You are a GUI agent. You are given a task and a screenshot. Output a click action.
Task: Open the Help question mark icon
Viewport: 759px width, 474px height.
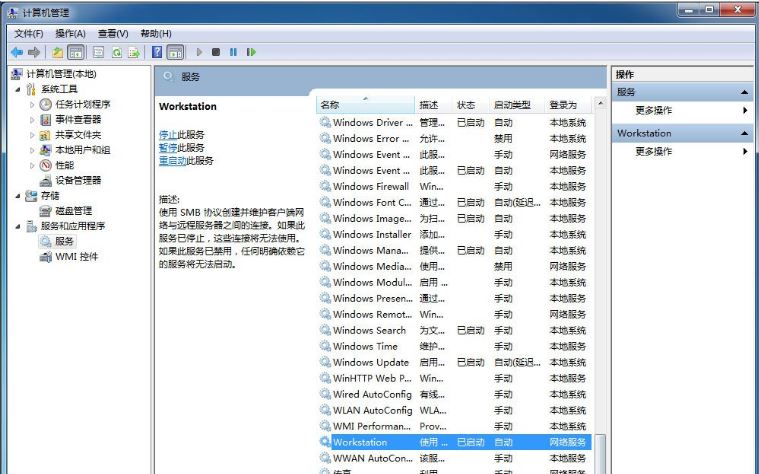point(157,52)
